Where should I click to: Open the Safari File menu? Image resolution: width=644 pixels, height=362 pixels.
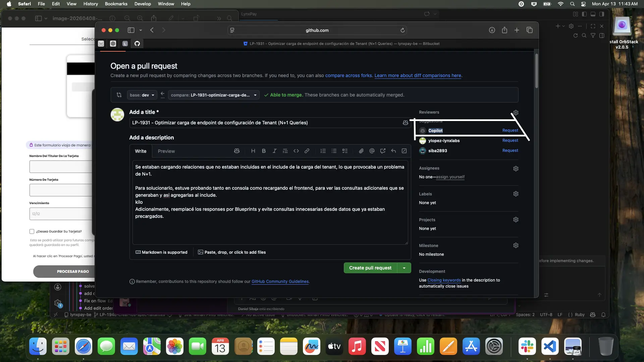point(41,4)
